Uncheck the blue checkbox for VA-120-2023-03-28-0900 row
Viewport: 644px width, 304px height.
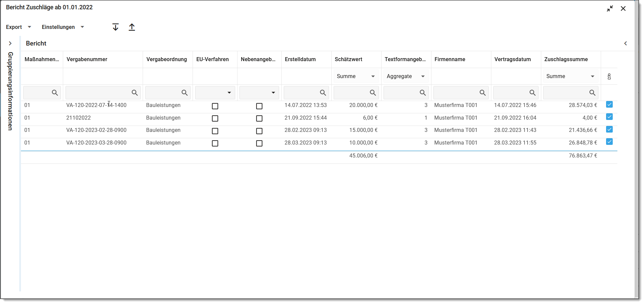[609, 142]
